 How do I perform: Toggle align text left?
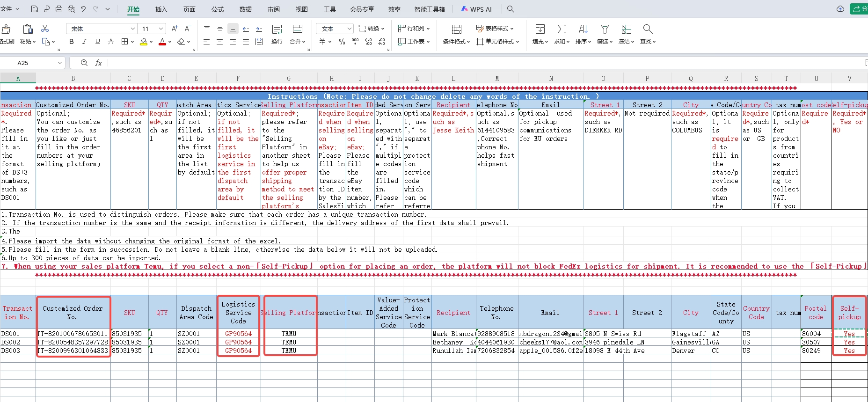coord(206,42)
